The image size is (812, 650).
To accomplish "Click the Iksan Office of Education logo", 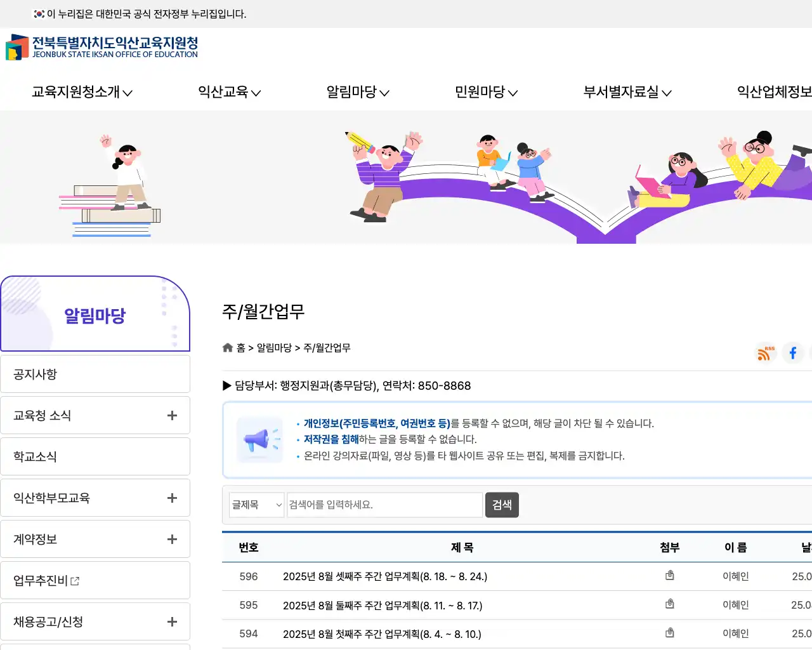I will click(101, 48).
